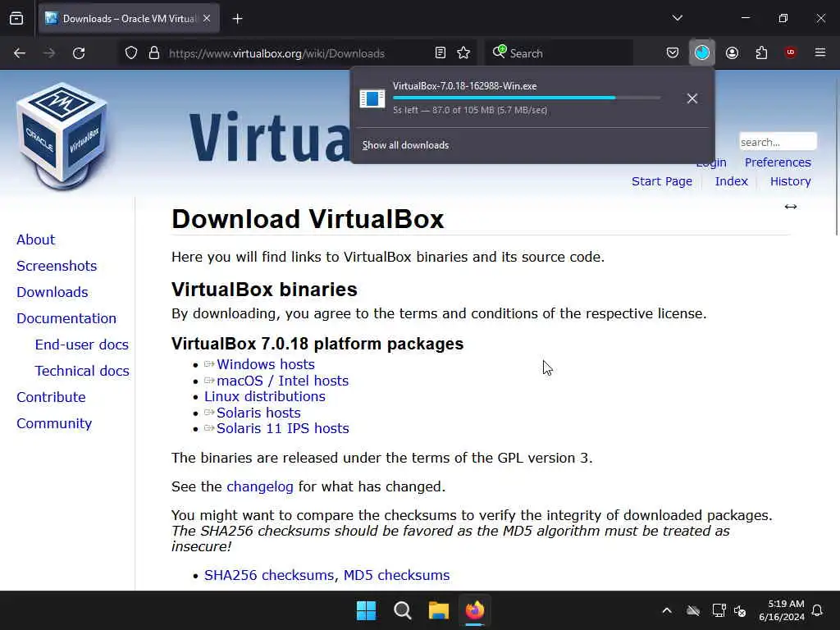The width and height of the screenshot is (840, 630).
Task: Open a new tab with plus button
Action: click(x=237, y=19)
